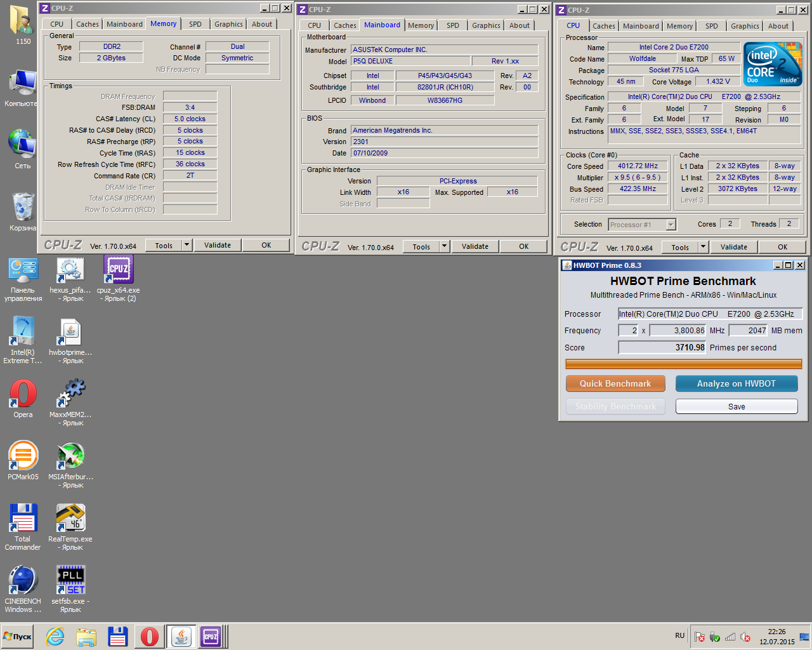Click the Frequency field showing 3,800.86
This screenshot has width=812, height=650.
[x=678, y=330]
